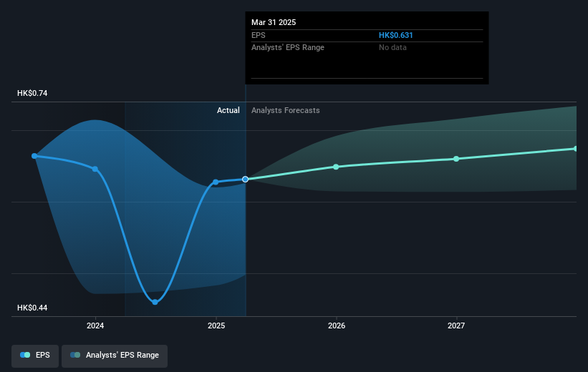The width and height of the screenshot is (588, 372).
Task: Click the HK$0.44 y-axis label
Action: click(x=32, y=308)
